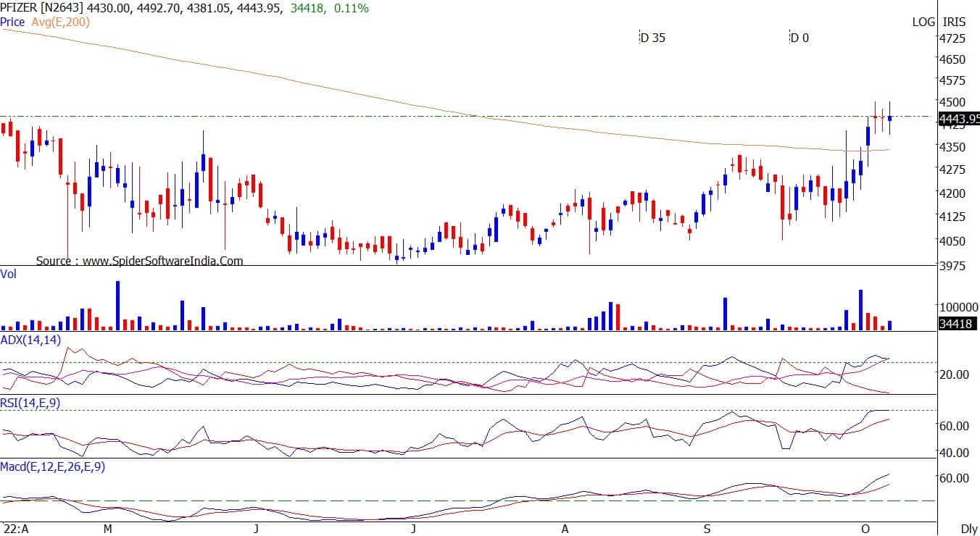
Task: Click the IRIS label at top right
Action: point(955,22)
